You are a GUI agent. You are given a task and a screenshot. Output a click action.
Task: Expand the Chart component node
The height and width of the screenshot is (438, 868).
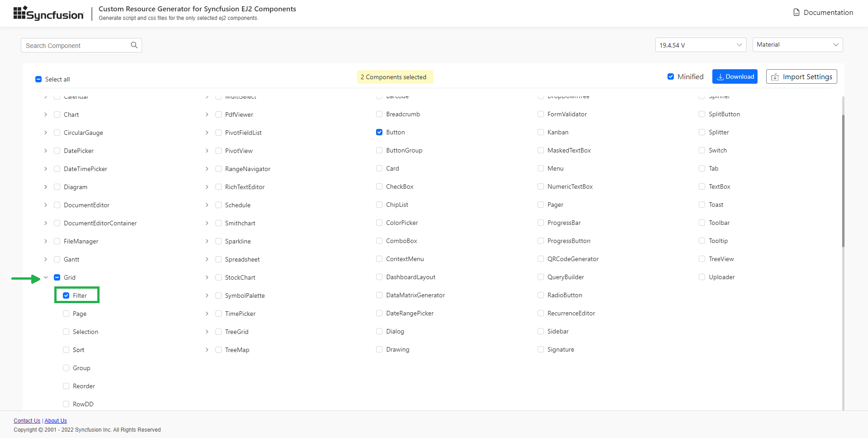[46, 114]
